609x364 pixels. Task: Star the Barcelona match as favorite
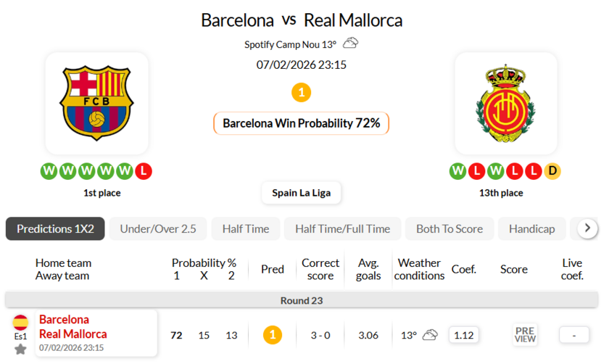pyautogui.click(x=20, y=349)
